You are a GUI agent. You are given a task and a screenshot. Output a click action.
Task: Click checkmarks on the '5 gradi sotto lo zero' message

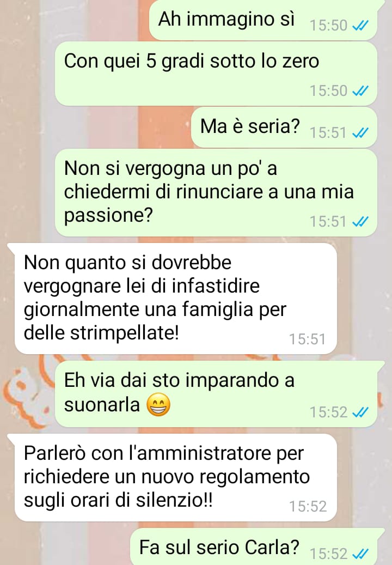pyautogui.click(x=360, y=91)
